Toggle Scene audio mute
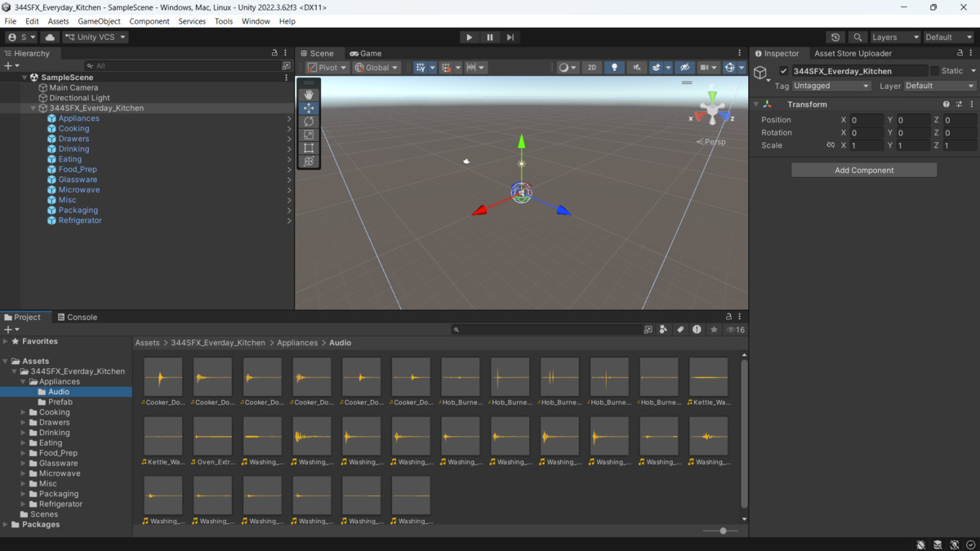 (x=636, y=68)
